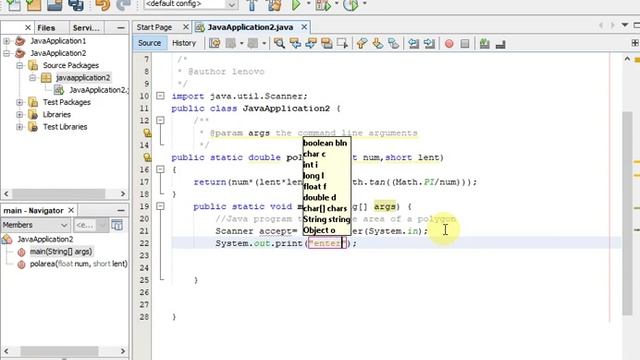Choose "boolean bln" in autocomplete popup
This screenshot has height=360, width=640.
[x=325, y=143]
